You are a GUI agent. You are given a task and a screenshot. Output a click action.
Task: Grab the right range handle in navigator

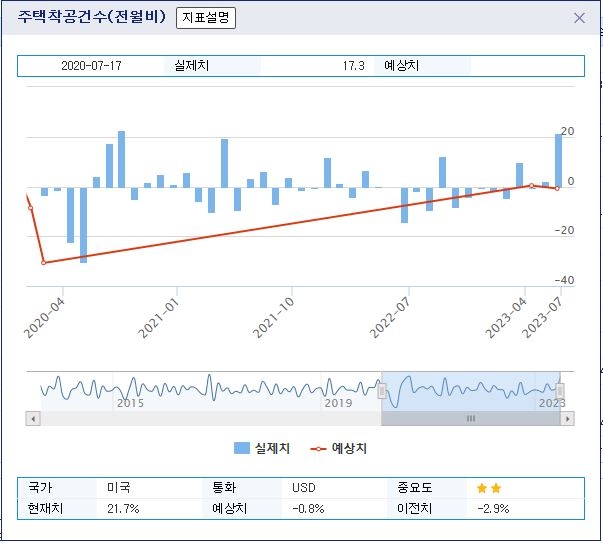click(560, 391)
